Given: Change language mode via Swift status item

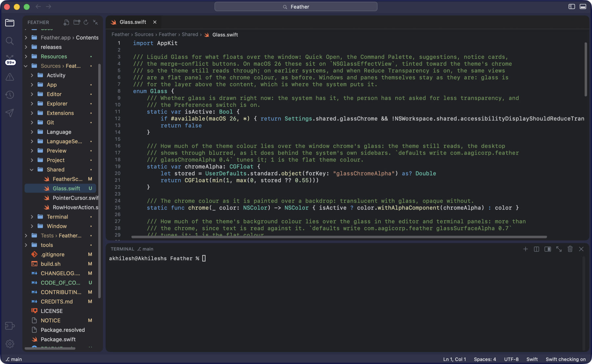Looking at the screenshot, I should tap(532, 359).
